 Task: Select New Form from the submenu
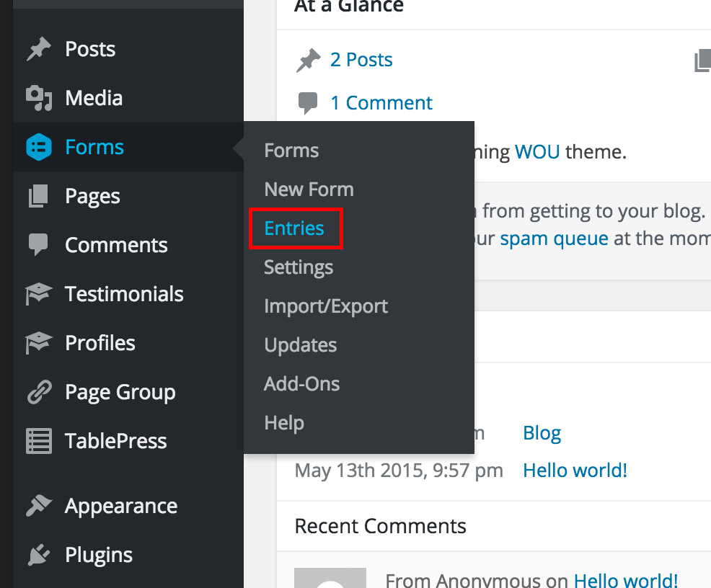click(x=309, y=190)
